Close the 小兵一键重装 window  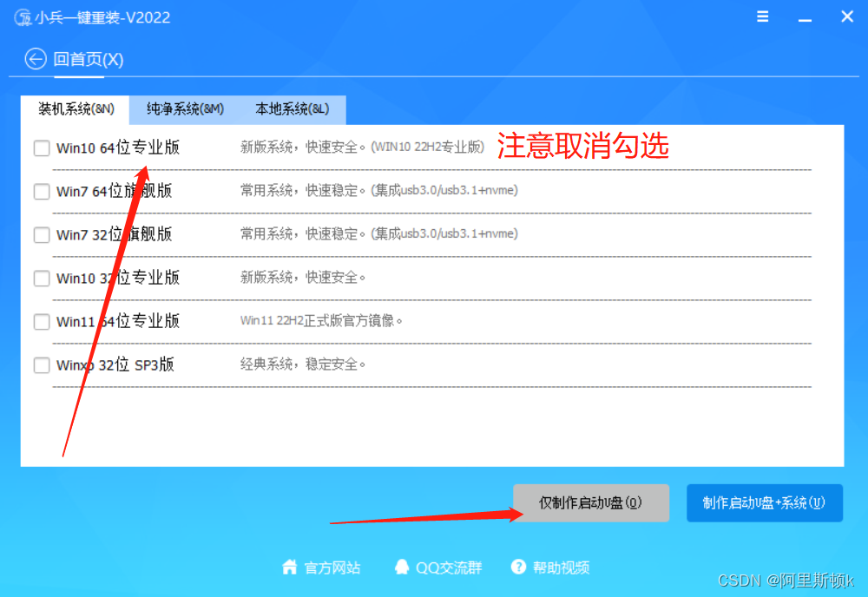847,16
